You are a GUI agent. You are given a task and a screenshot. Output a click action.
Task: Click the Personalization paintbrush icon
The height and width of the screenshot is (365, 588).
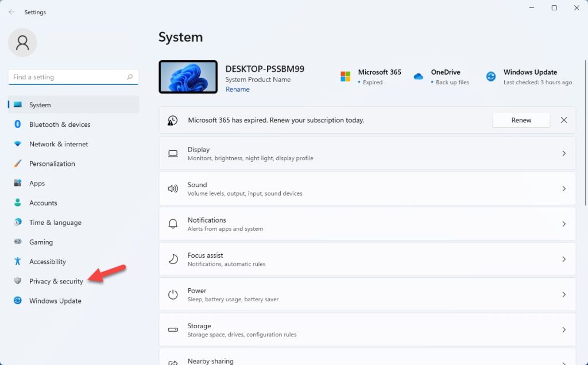(18, 164)
